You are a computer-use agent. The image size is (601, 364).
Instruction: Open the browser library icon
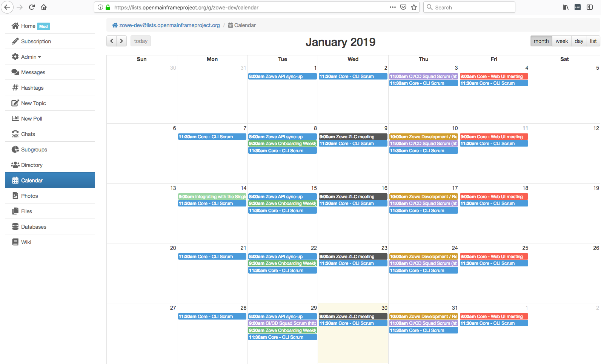pyautogui.click(x=566, y=7)
